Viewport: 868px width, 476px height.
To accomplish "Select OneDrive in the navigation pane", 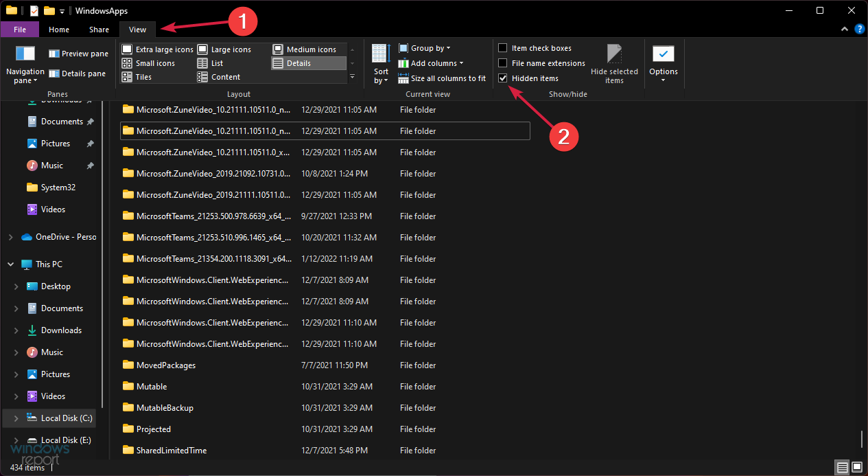I will coord(66,237).
